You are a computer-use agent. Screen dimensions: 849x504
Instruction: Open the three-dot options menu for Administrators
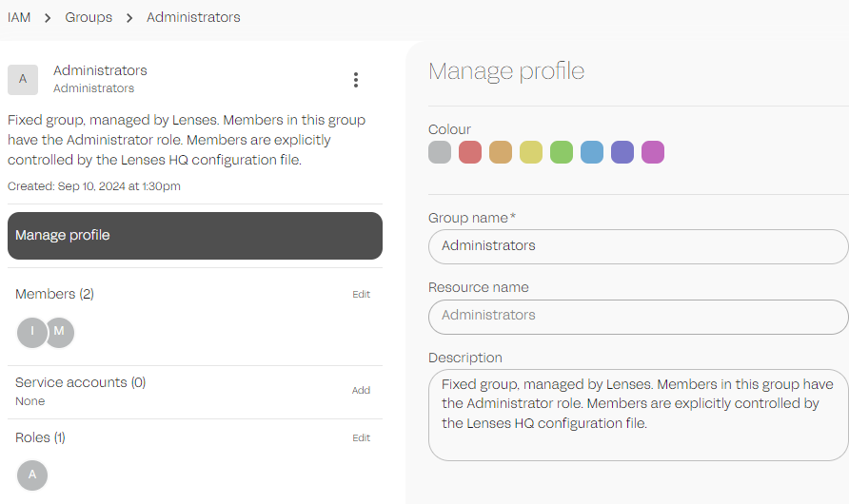click(356, 80)
